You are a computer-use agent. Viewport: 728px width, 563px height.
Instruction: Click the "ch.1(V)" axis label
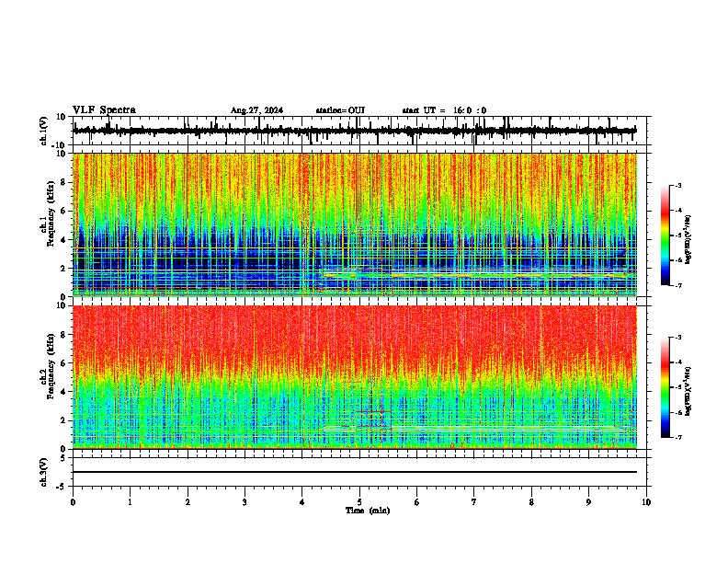pos(44,131)
